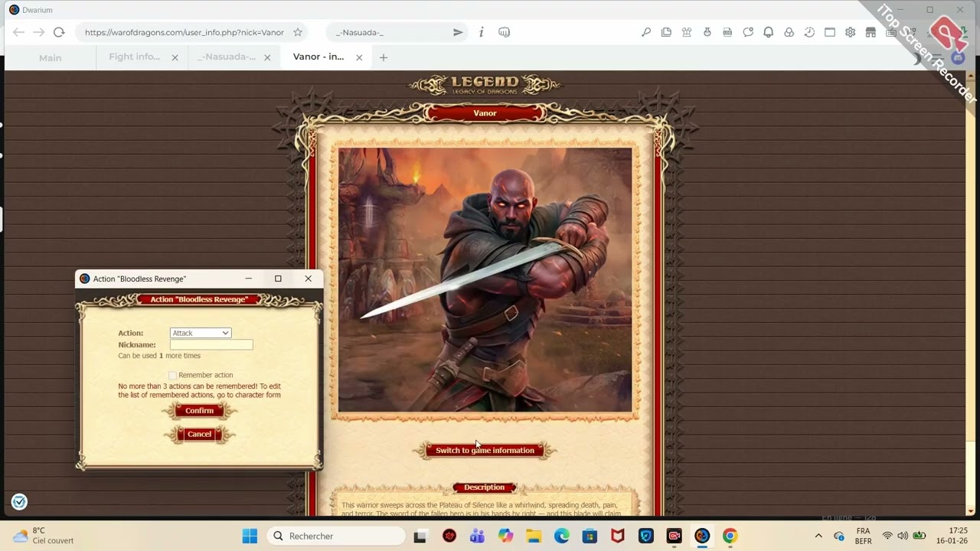Click the send arrow next to _-Nasuada-_
The height and width of the screenshot is (551, 980).
point(458,32)
